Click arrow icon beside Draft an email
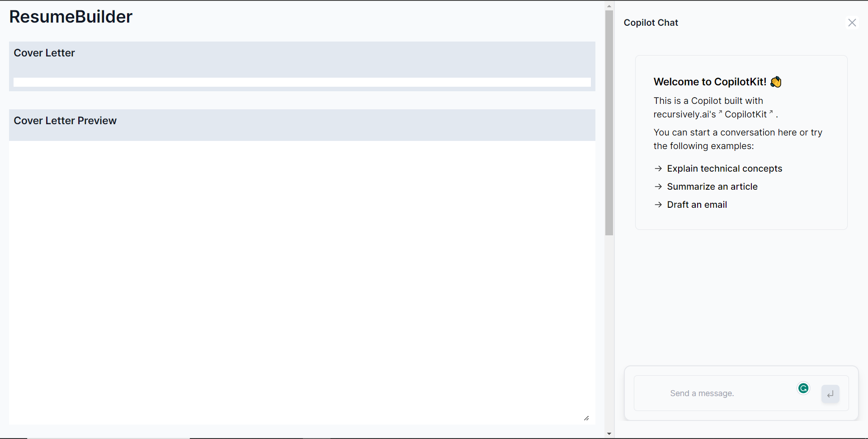The image size is (868, 439). point(658,205)
